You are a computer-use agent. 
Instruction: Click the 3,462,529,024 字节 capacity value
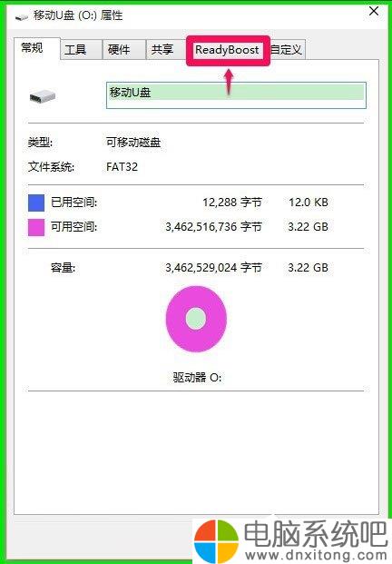[213, 268]
